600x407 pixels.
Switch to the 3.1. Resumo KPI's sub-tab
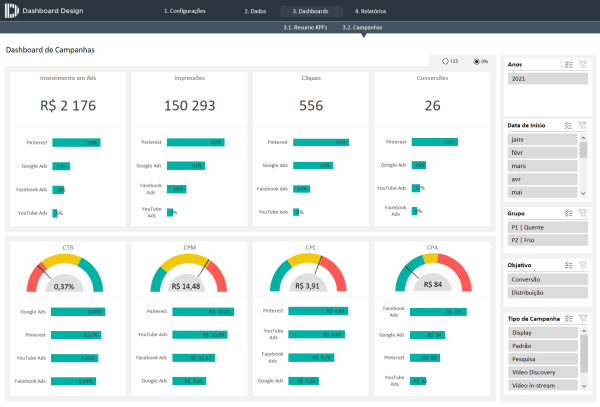[304, 28]
